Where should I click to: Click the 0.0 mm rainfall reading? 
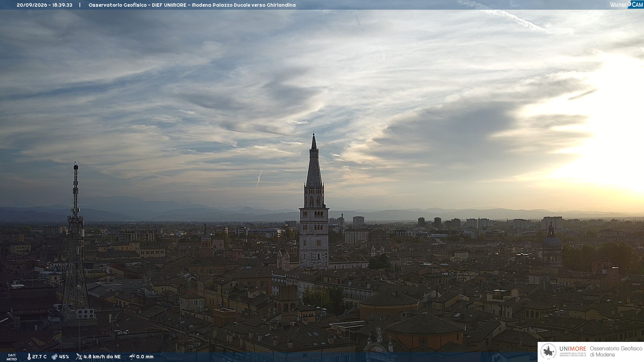pos(145,357)
